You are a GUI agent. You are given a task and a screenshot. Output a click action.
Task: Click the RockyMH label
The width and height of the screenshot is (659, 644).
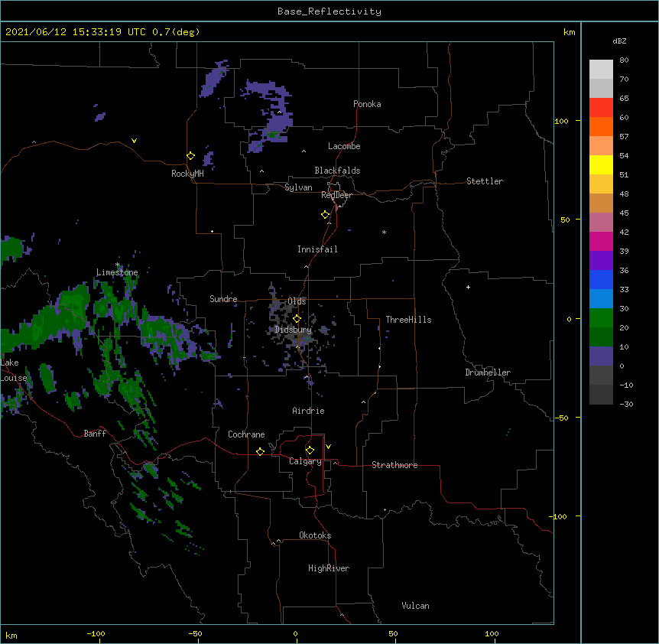tap(187, 174)
